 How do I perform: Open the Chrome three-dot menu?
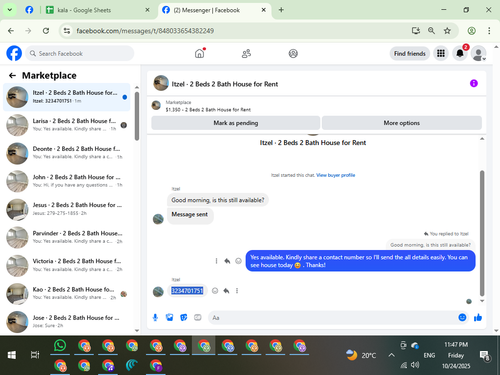489,31
